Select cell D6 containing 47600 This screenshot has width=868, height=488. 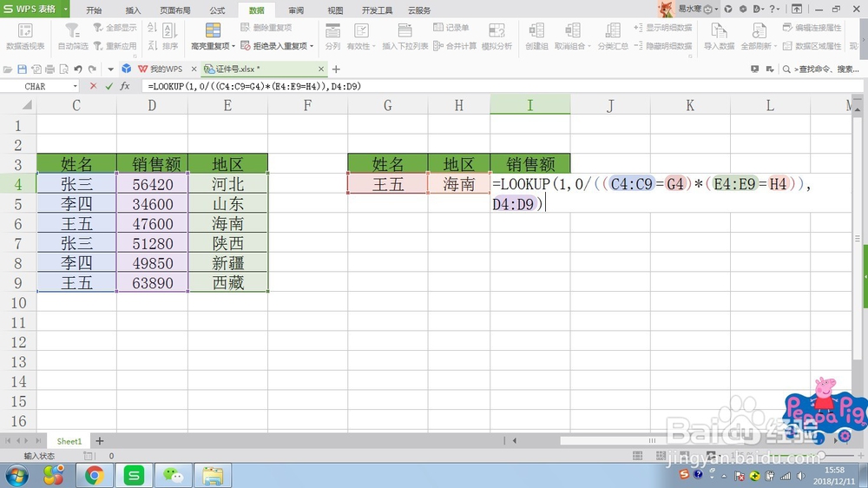coord(152,224)
